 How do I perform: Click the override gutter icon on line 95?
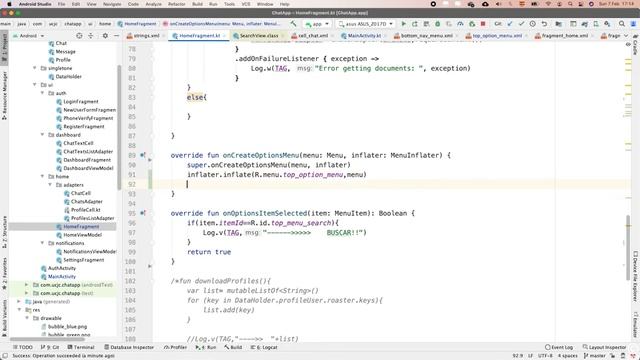pyautogui.click(x=142, y=213)
